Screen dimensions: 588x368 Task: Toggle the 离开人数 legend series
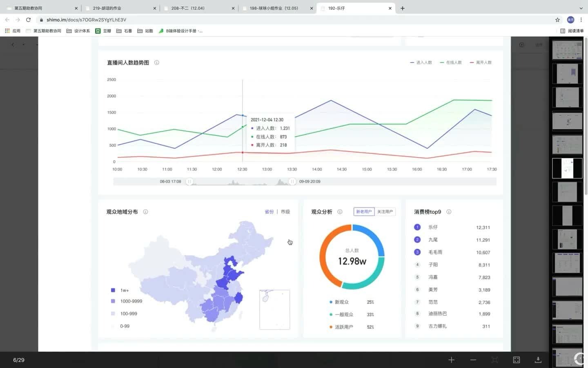point(481,63)
